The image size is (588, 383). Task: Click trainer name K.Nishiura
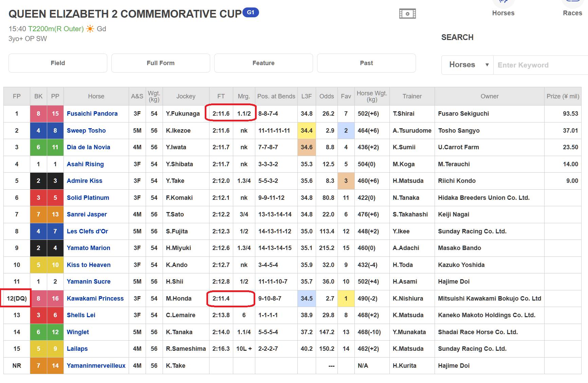(x=408, y=299)
